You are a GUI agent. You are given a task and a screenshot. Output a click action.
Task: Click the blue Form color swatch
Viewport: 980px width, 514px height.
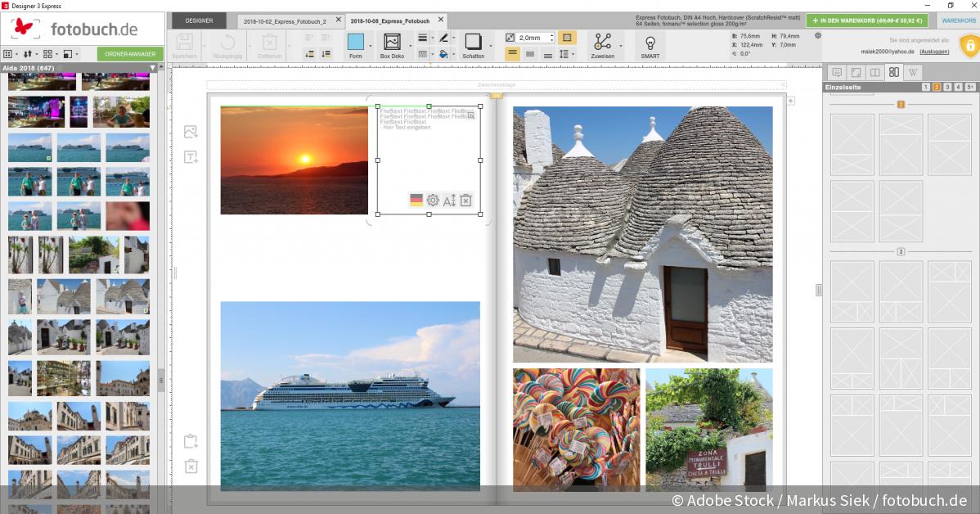tap(356, 42)
